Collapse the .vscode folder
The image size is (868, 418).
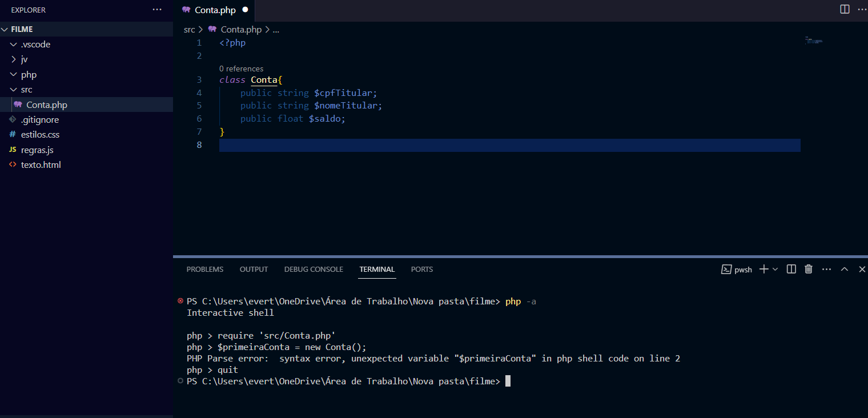pos(14,45)
